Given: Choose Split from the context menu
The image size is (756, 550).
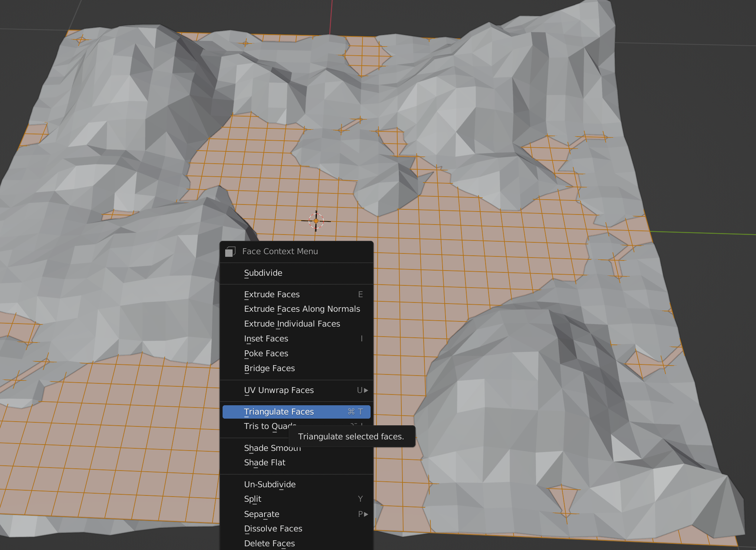Looking at the screenshot, I should click(x=253, y=499).
